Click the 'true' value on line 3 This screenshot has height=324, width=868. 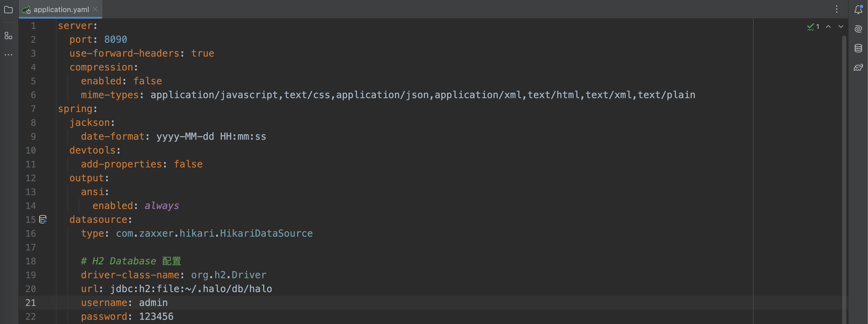pos(203,53)
